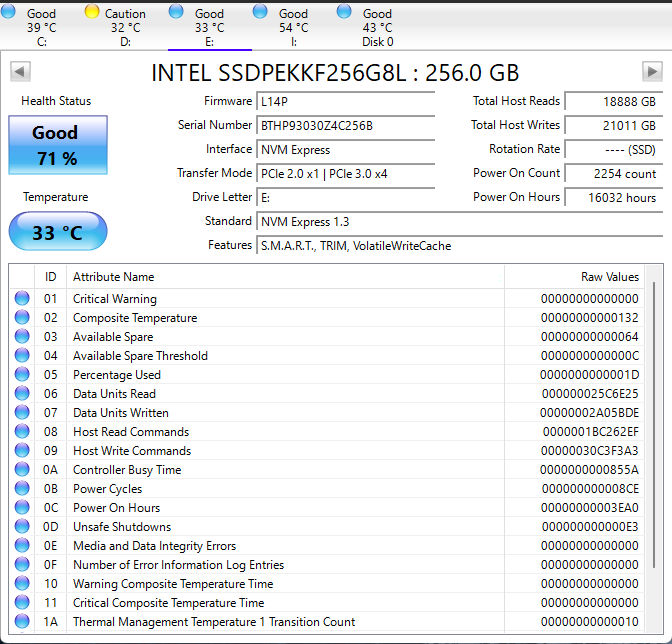The width and height of the screenshot is (672, 644).
Task: Click the Standard field NVM Express 1.3
Action: click(x=459, y=222)
